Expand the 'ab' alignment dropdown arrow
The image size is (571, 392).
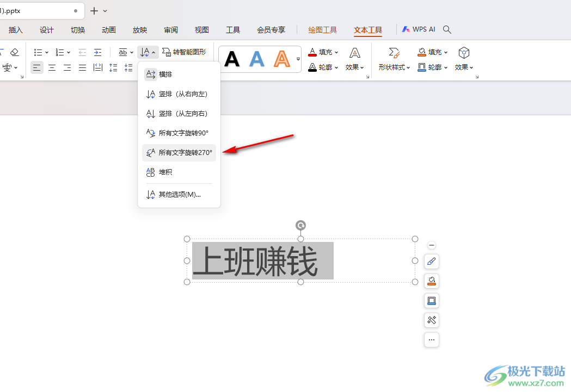(x=132, y=53)
